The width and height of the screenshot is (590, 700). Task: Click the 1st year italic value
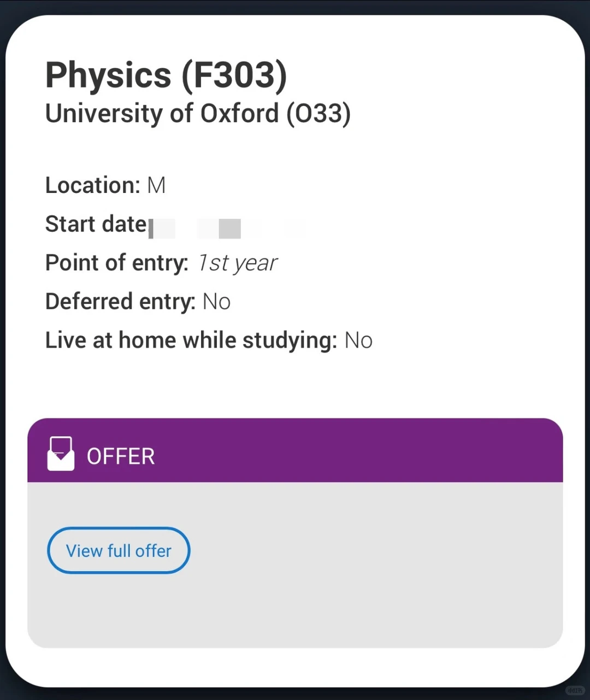[238, 263]
